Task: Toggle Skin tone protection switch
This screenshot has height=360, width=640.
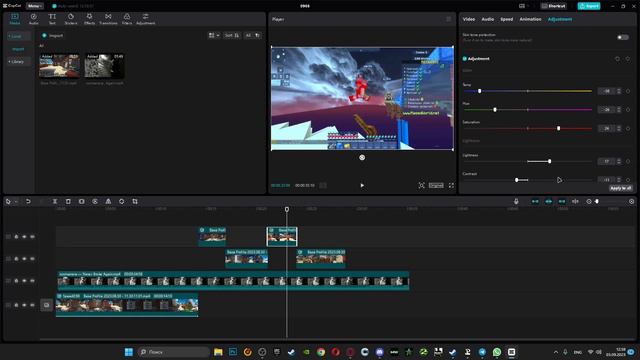Action: (x=623, y=37)
